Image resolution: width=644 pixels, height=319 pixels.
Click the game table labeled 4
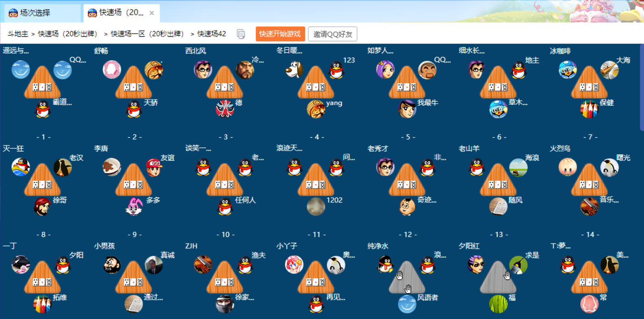[316, 82]
